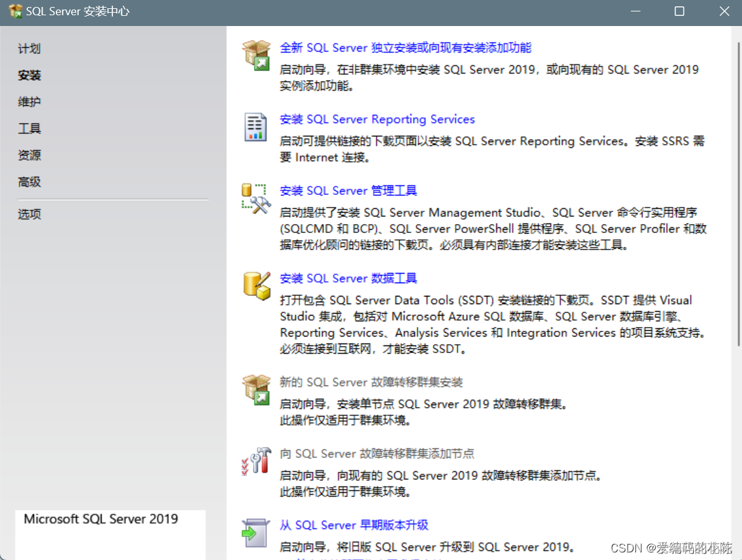Click 向 SQL Server 故障转移群集添加节点 heading
The image size is (742, 560).
coord(376,453)
